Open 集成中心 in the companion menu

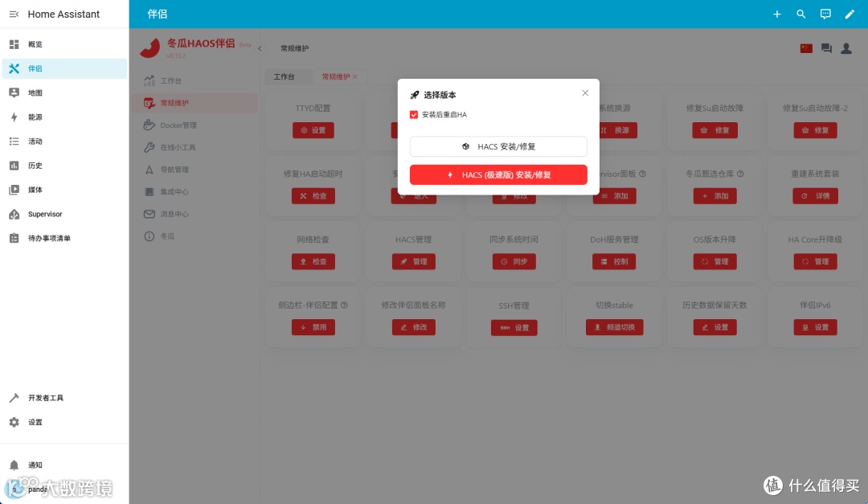(194, 191)
